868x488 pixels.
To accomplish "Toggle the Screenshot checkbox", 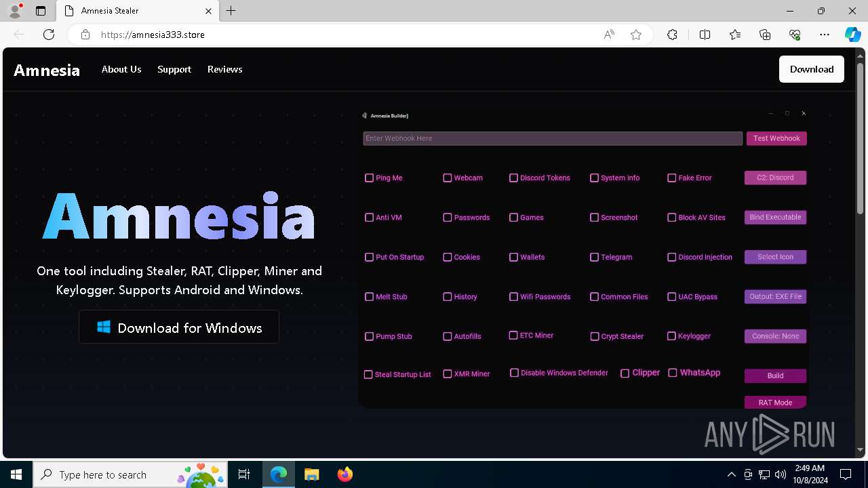I will pyautogui.click(x=594, y=218).
